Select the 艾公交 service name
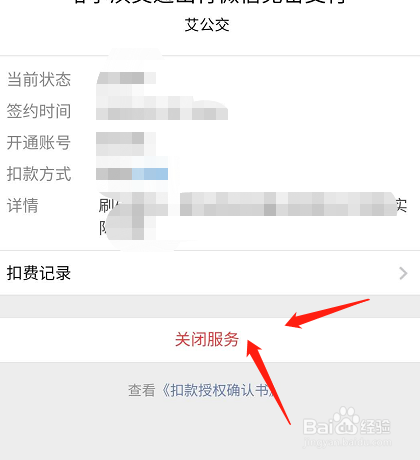 pos(207,25)
